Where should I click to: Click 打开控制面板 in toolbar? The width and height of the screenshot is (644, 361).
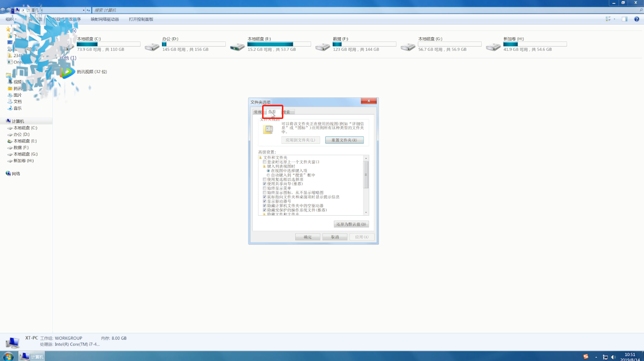pos(141,19)
